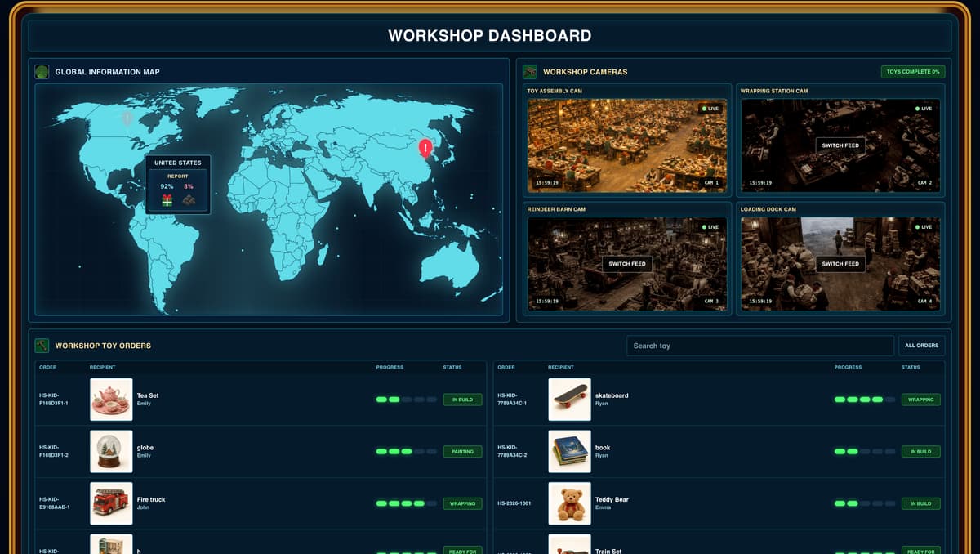Select order ID HS-KID-F169D3F1-1

tap(54, 400)
